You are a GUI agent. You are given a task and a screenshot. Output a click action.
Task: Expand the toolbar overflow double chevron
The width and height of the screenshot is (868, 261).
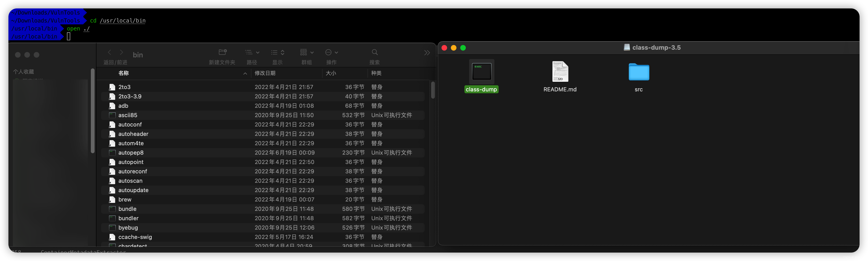(x=427, y=53)
